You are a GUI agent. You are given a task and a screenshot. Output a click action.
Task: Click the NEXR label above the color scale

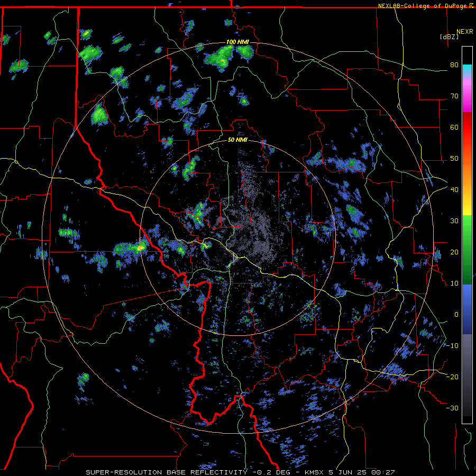(464, 32)
